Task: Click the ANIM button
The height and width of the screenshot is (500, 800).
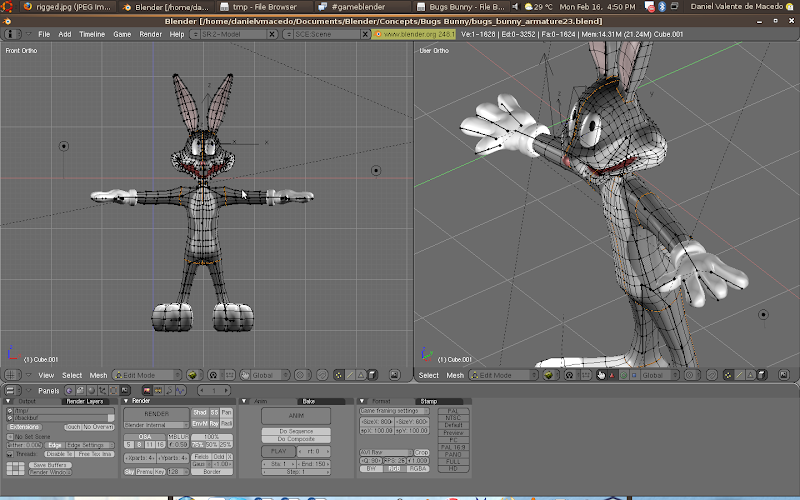Action: point(296,415)
